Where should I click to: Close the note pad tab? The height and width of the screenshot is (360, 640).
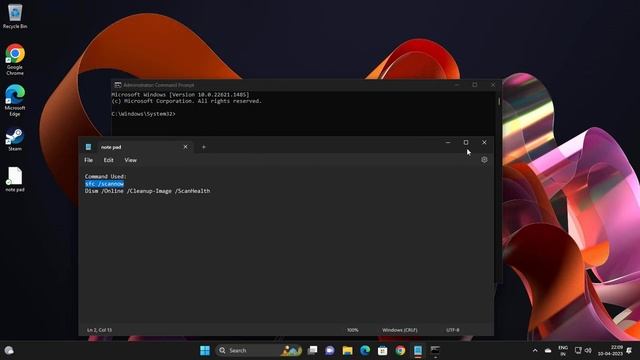click(185, 147)
